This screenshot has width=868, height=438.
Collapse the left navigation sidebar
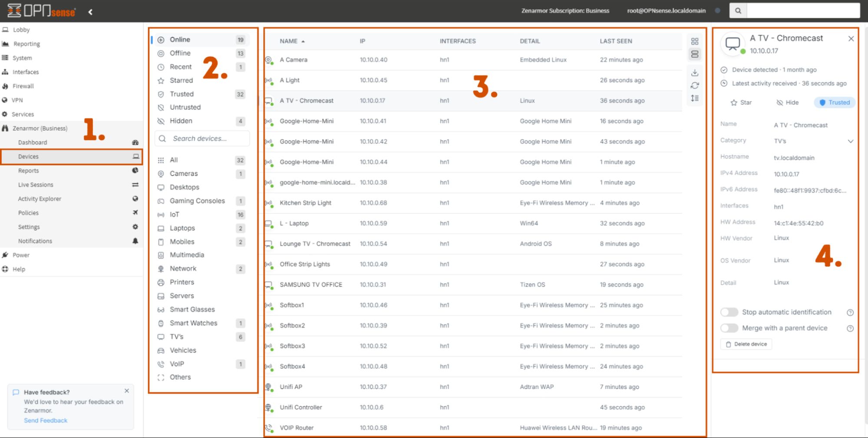tap(90, 12)
